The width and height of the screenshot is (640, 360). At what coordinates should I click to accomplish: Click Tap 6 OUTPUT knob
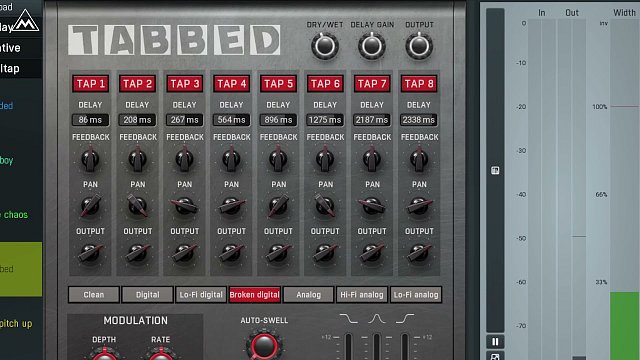tap(325, 253)
